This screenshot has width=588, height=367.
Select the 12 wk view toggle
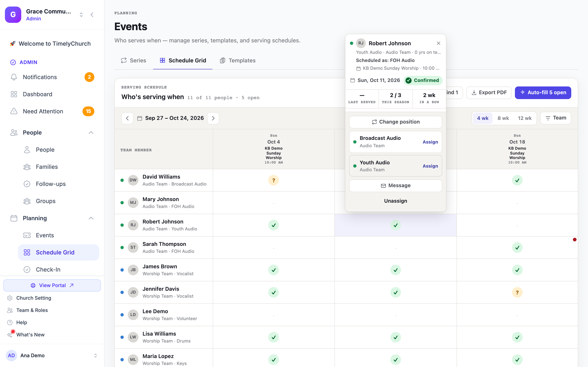point(525,118)
